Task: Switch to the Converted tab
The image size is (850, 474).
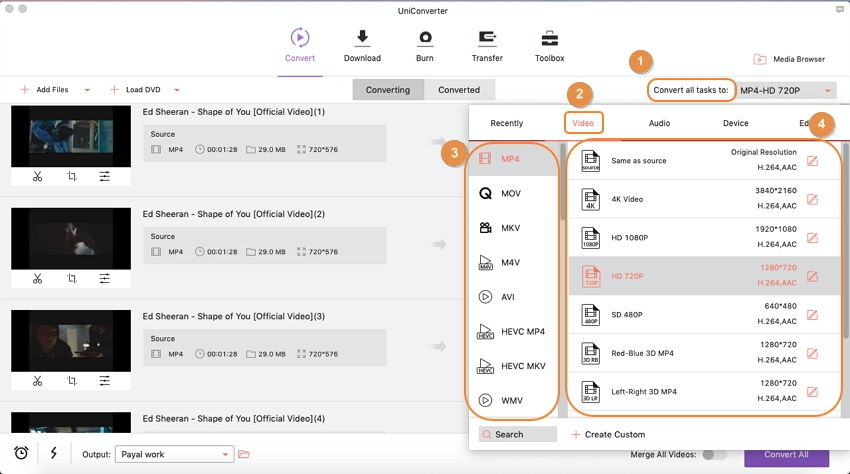Action: pyautogui.click(x=459, y=90)
